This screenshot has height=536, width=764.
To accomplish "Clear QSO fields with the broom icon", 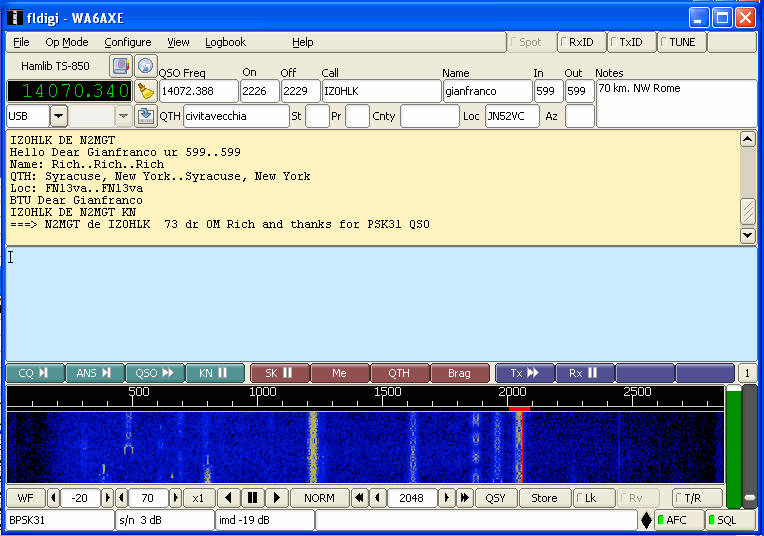I will [145, 91].
